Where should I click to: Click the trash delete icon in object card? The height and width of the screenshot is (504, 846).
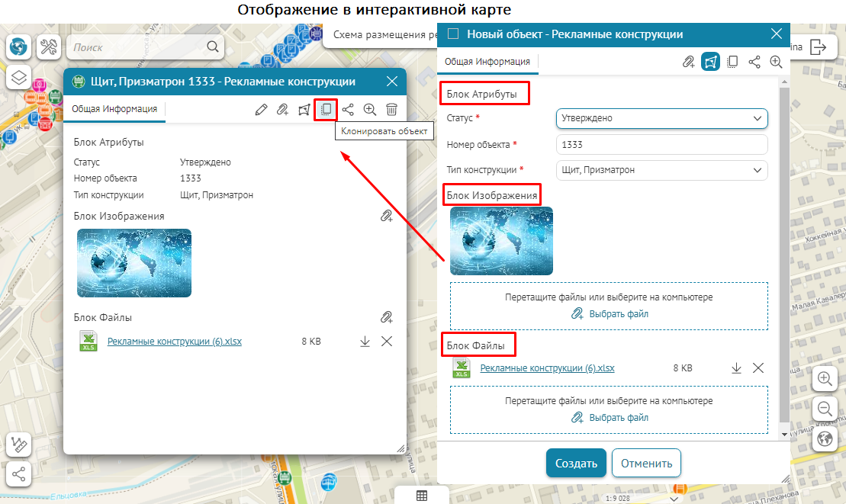coord(391,110)
